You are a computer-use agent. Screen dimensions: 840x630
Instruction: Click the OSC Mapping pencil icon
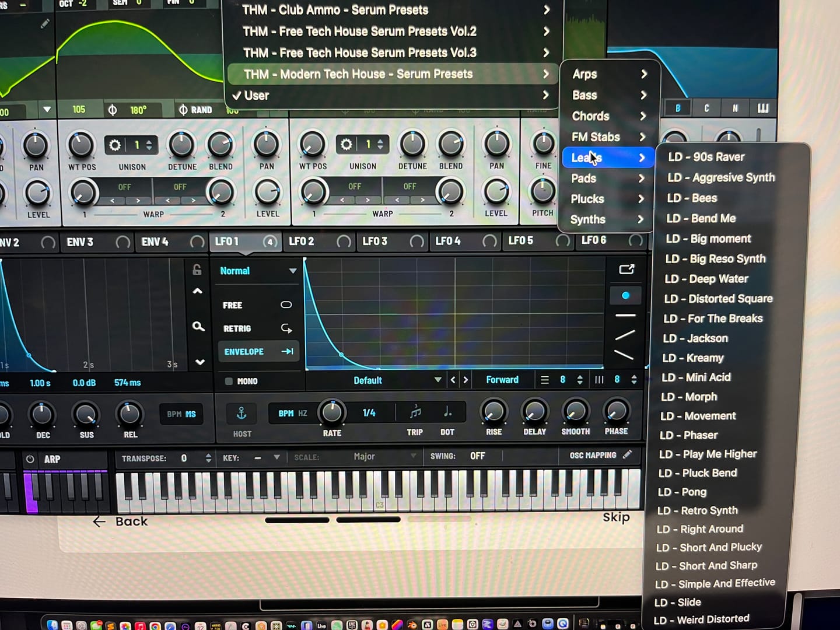point(628,454)
